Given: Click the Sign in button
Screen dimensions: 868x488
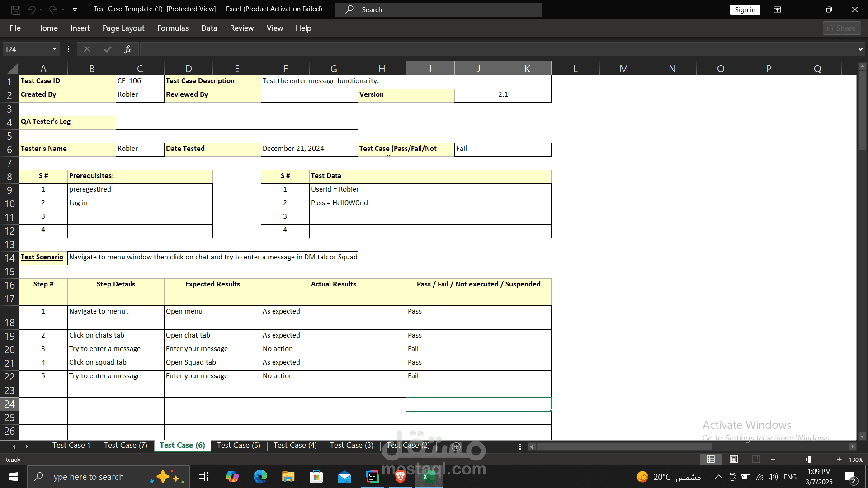Looking at the screenshot, I should (x=745, y=9).
